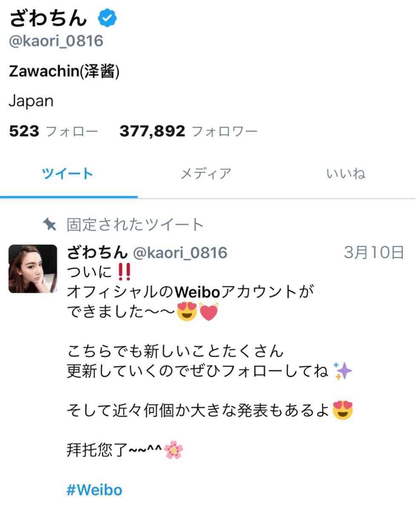Open the #Weibo hashtag link
This screenshot has width=420, height=511.
pos(94,490)
